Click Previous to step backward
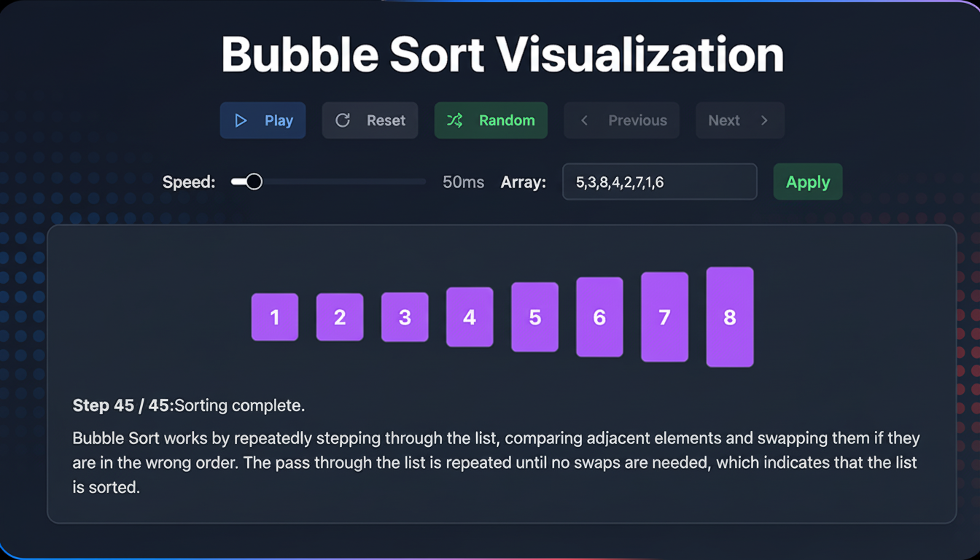 pyautogui.click(x=621, y=120)
